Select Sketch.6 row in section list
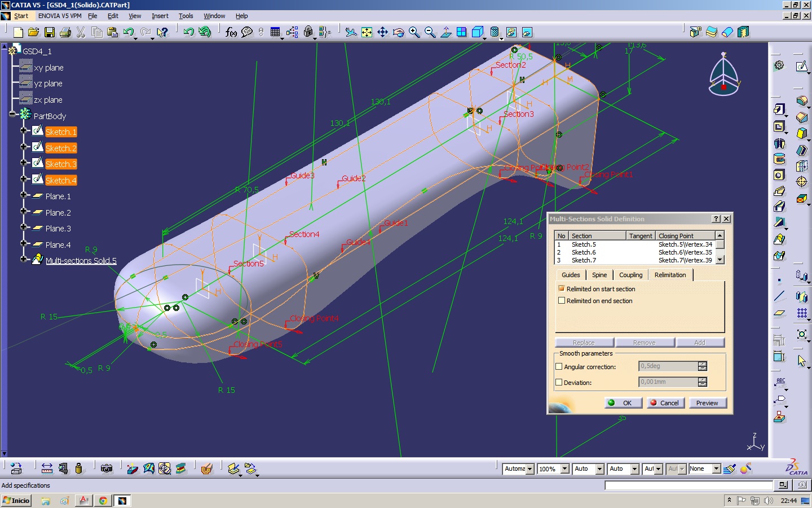Screen dimensions: 812x508 [x=635, y=252]
